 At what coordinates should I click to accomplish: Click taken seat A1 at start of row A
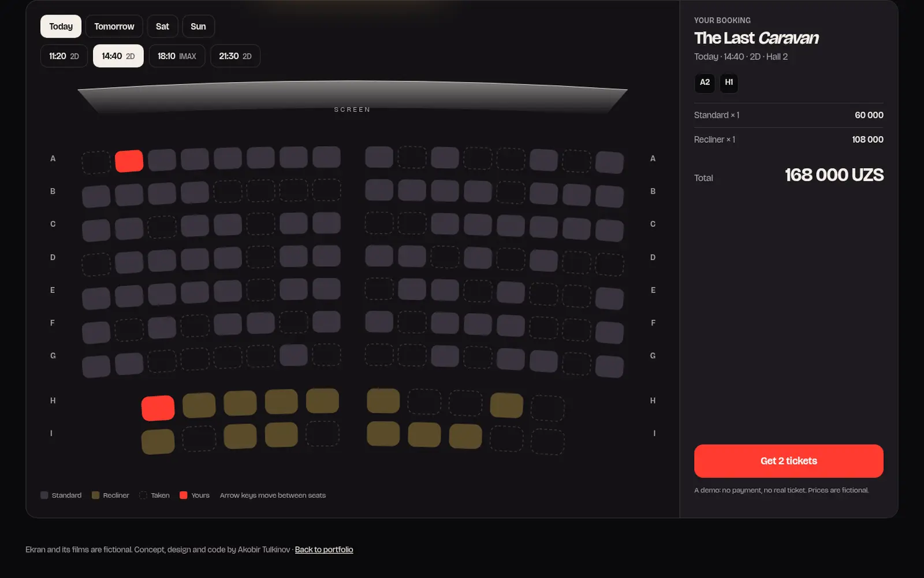96,162
